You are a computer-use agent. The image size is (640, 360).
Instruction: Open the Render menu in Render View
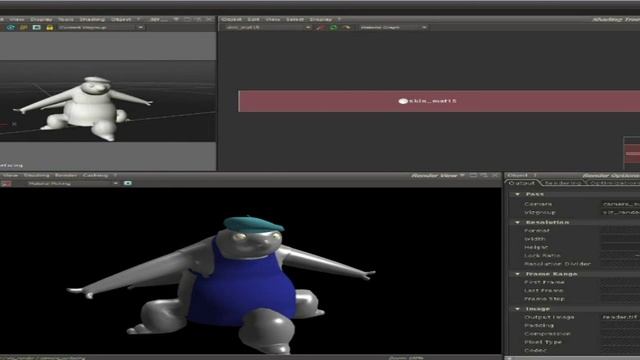pyautogui.click(x=66, y=175)
